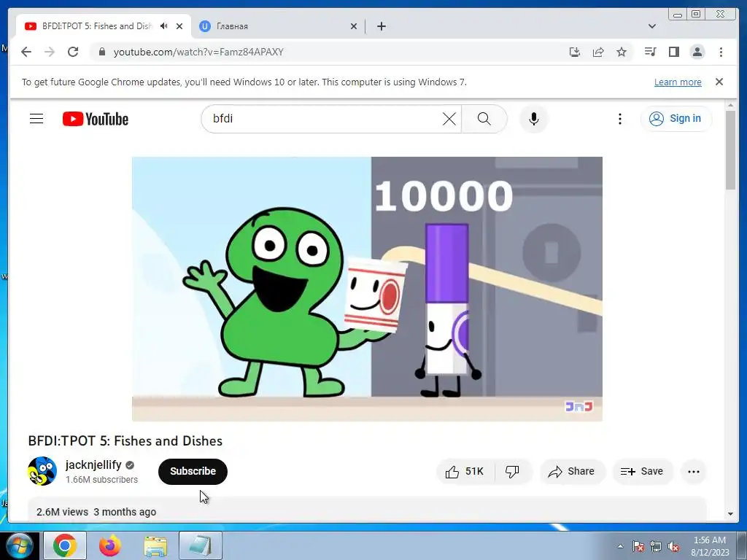Show hidden tray icons arrow
747x560 pixels.
620,546
